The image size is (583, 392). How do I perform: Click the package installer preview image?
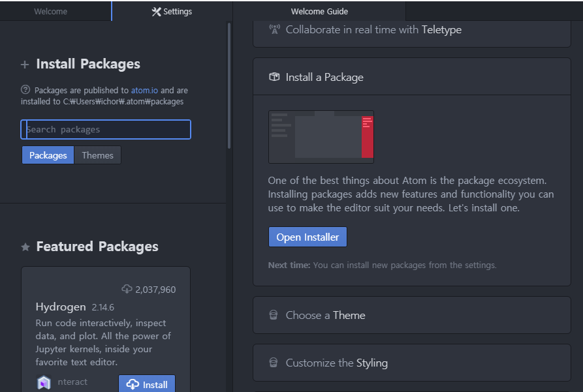[x=321, y=137]
